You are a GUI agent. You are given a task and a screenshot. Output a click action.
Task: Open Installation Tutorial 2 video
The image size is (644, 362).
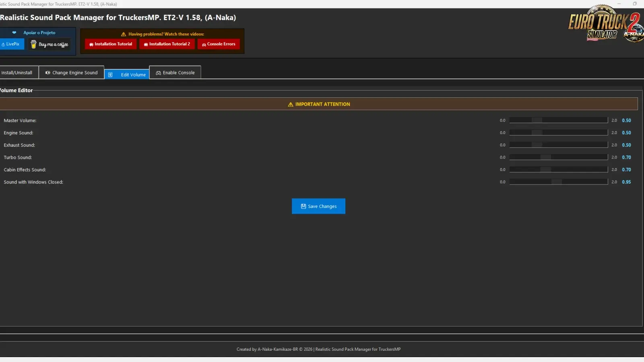[x=167, y=44]
